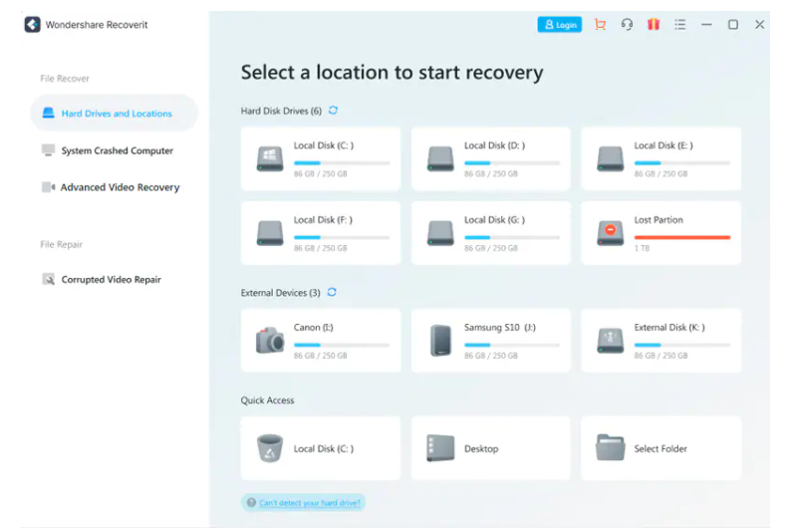Click the Samsung S10 (J:) label

point(500,327)
